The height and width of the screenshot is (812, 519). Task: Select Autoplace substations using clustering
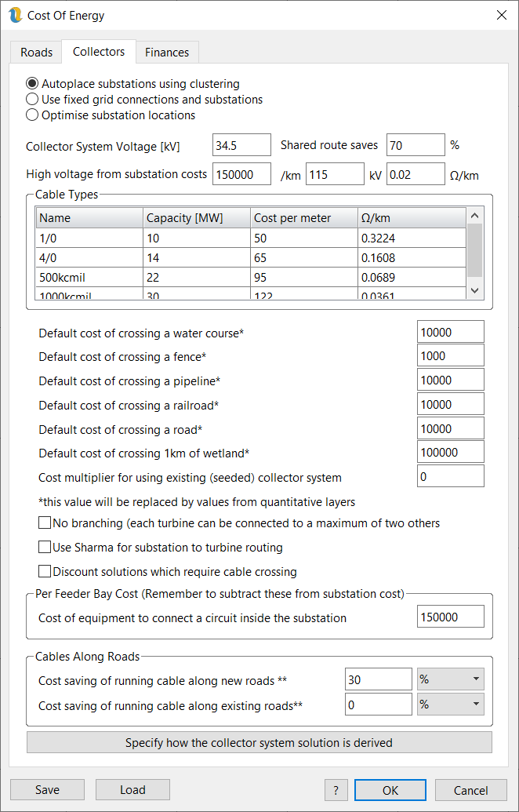[32, 83]
